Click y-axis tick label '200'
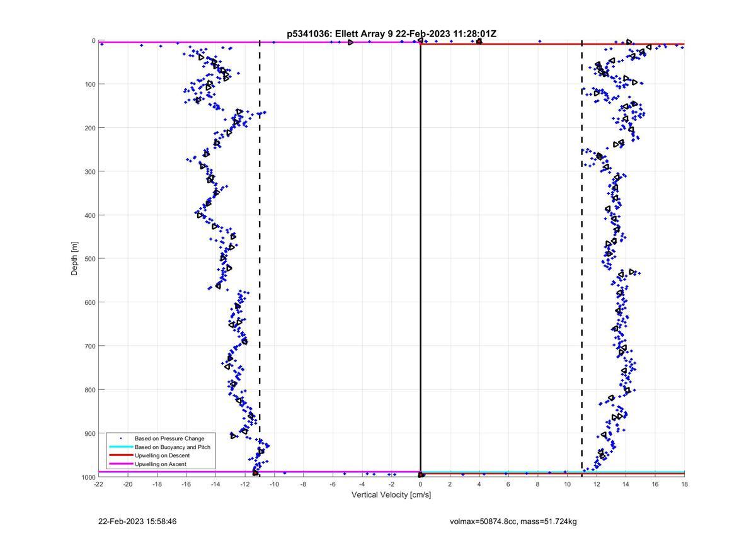The height and width of the screenshot is (536, 756). coord(89,128)
